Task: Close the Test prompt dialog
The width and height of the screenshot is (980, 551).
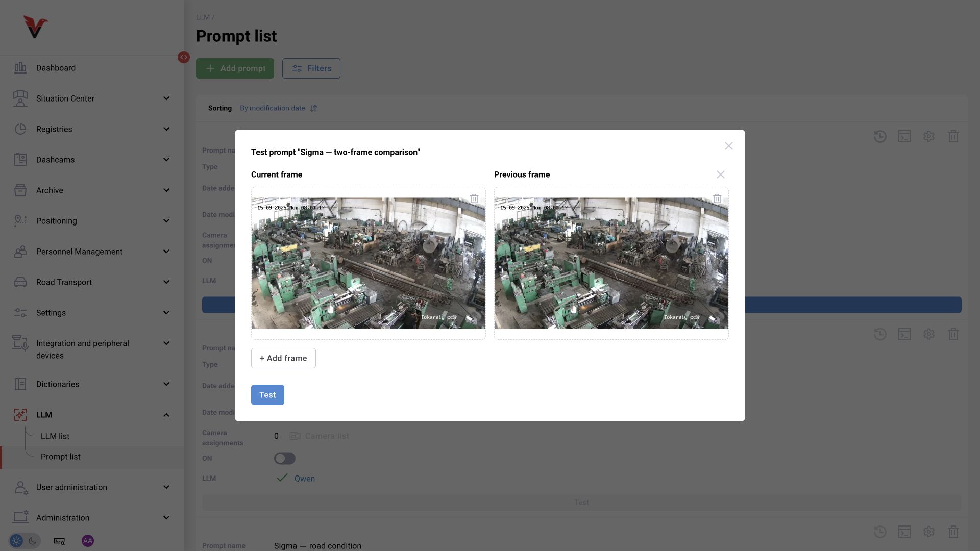Action: (x=728, y=146)
